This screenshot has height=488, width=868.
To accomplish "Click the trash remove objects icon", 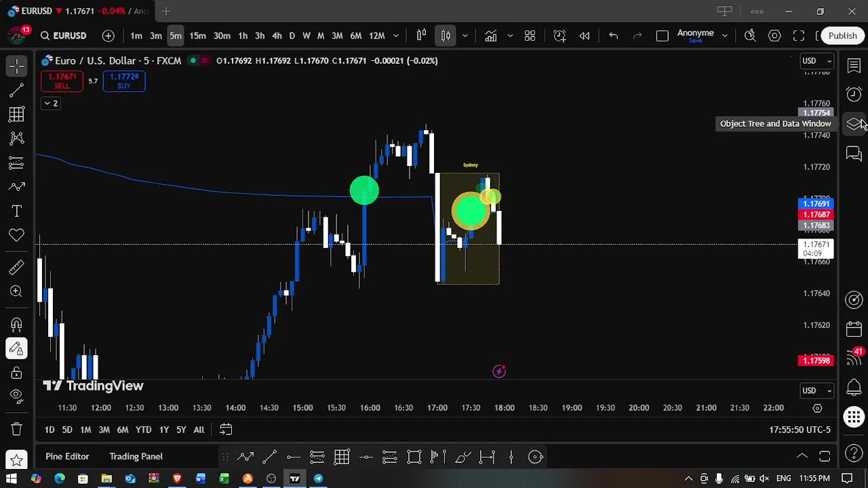I will (x=17, y=429).
